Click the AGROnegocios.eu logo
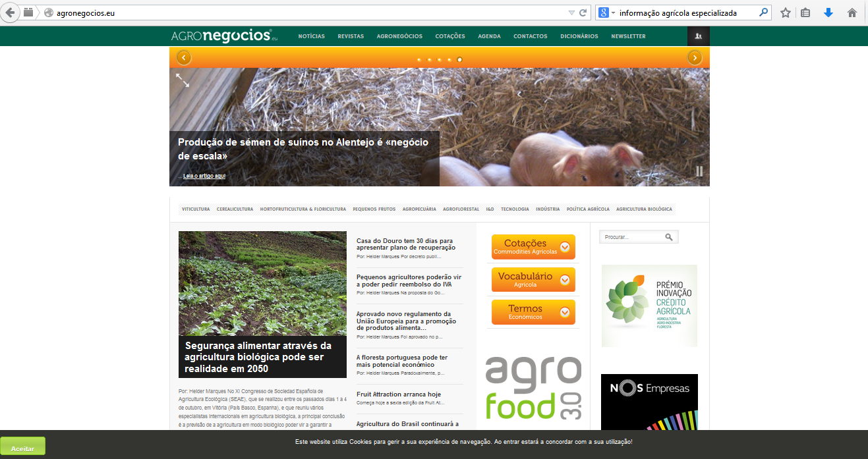This screenshot has width=868, height=459. point(224,36)
